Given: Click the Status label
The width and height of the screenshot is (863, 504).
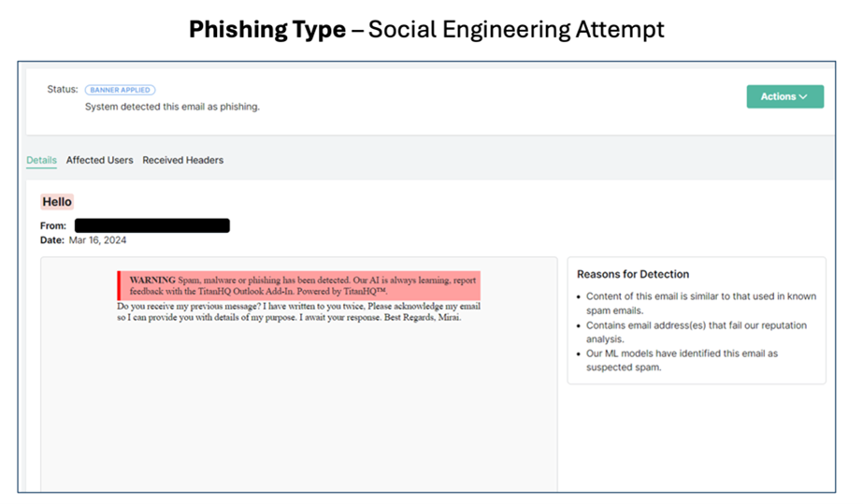Looking at the screenshot, I should [63, 90].
